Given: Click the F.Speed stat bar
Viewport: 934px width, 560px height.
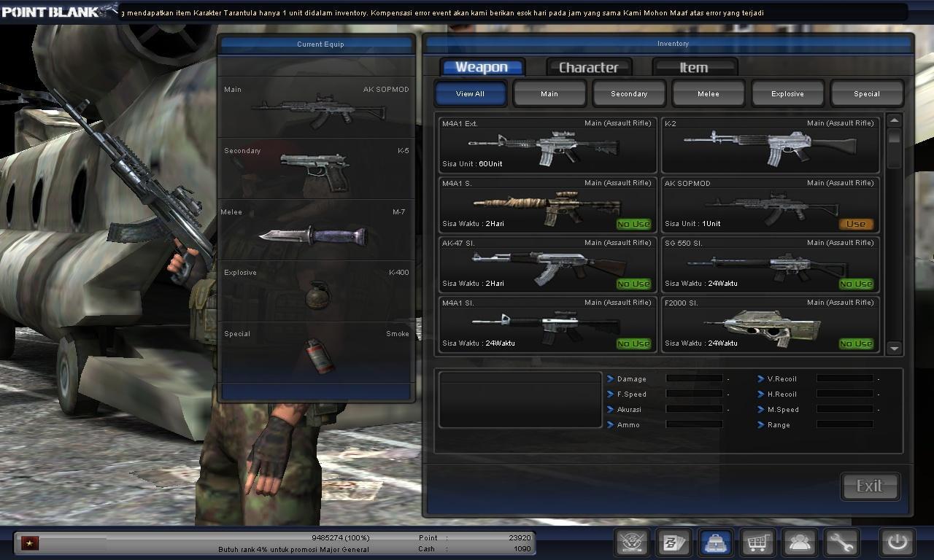Looking at the screenshot, I should tap(695, 394).
